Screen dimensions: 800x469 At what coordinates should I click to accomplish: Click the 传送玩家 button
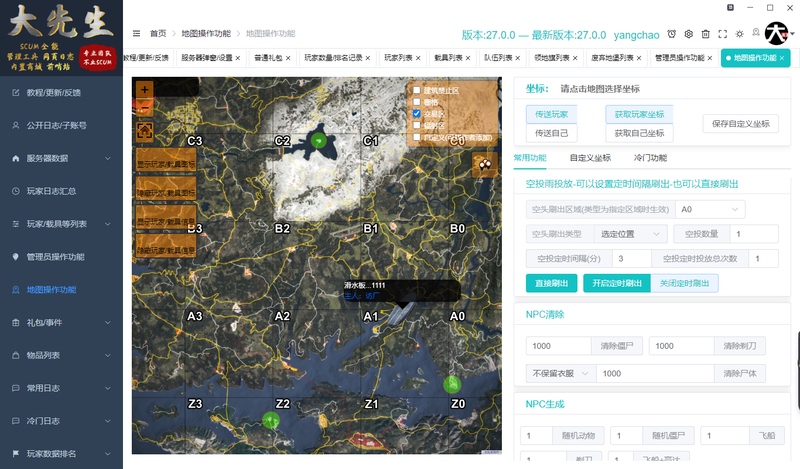click(552, 114)
